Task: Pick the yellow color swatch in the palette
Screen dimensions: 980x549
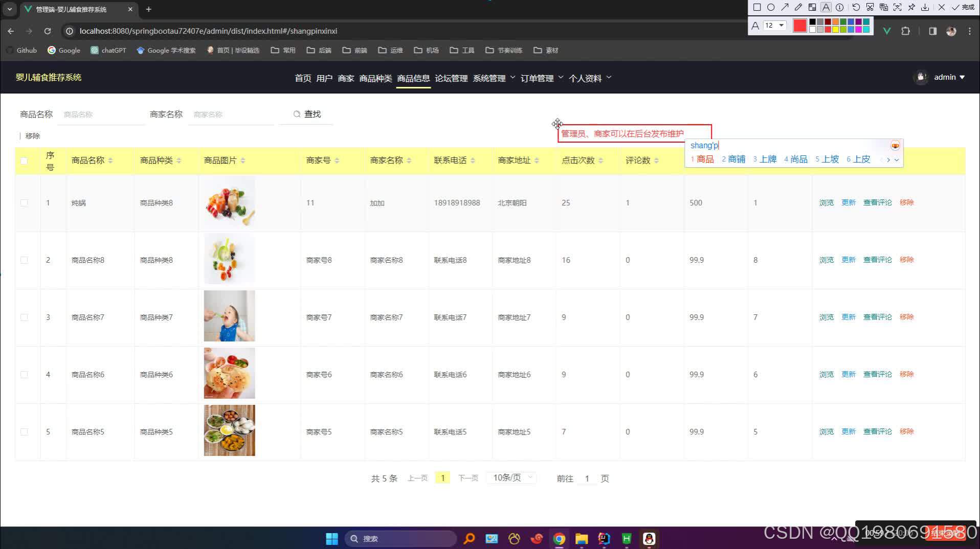Action: 836,29
